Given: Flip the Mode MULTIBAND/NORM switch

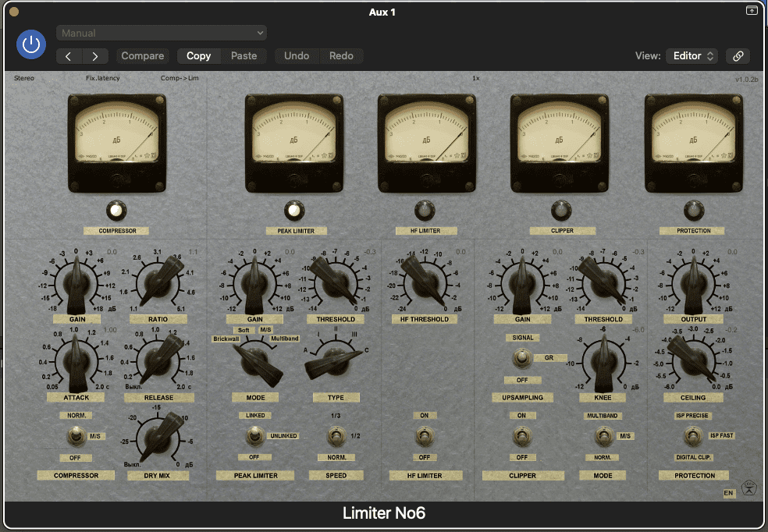Looking at the screenshot, I should (x=603, y=435).
